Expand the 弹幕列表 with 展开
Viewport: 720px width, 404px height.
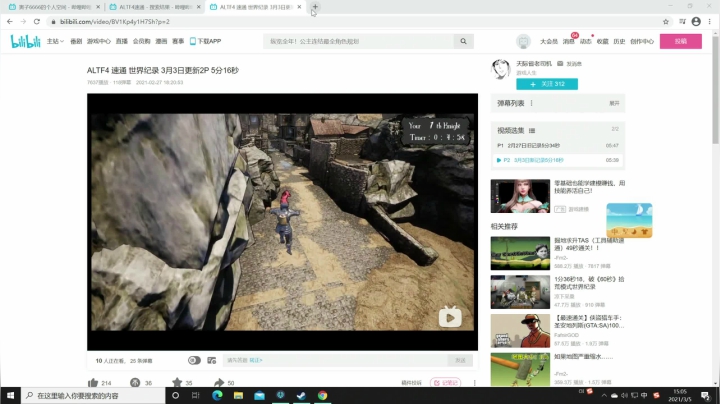(614, 103)
